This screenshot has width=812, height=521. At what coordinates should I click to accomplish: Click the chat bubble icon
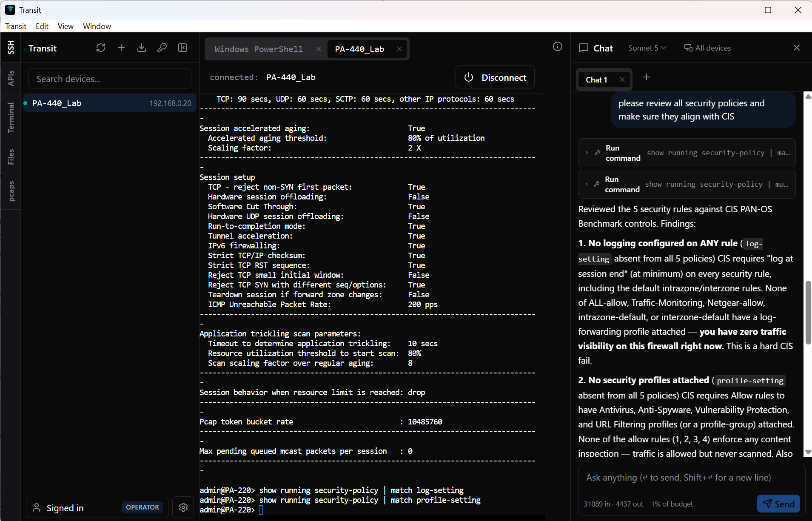point(584,48)
